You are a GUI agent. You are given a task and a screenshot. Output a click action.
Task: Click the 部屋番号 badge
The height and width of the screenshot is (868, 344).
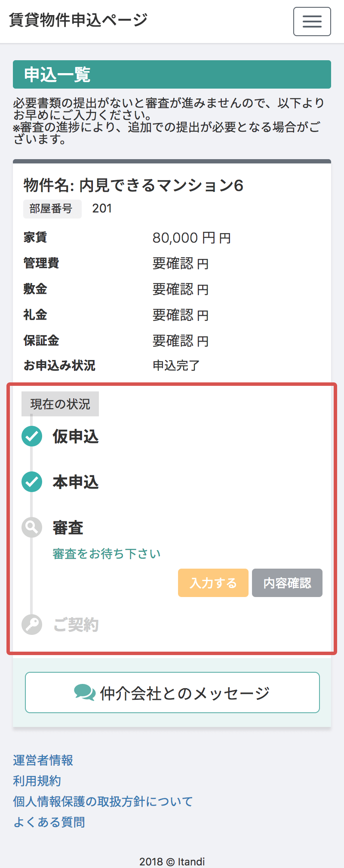tap(52, 209)
